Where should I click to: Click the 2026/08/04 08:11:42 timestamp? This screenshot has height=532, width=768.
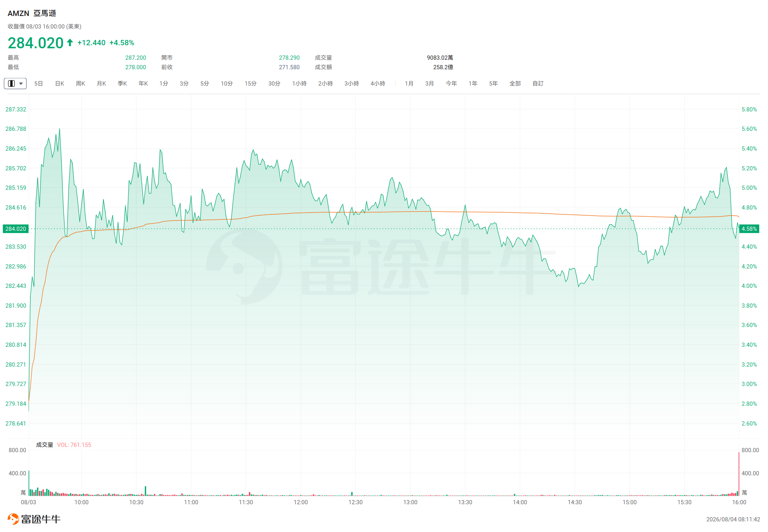coord(733,519)
